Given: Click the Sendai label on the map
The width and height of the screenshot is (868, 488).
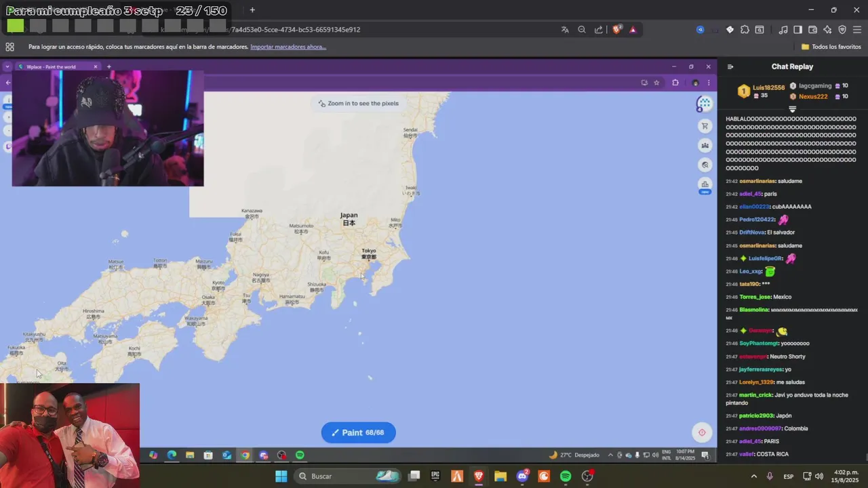Looking at the screenshot, I should tap(410, 132).
